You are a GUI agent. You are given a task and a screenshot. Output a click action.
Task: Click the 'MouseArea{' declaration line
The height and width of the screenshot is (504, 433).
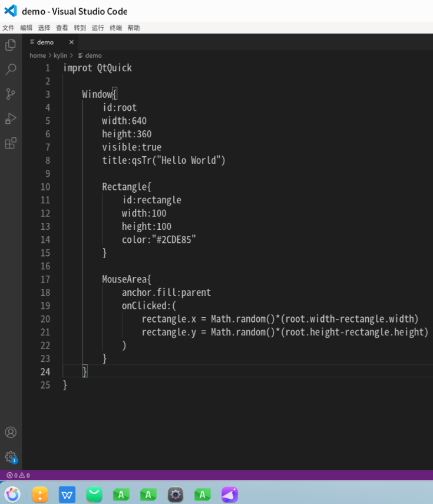pyautogui.click(x=127, y=279)
